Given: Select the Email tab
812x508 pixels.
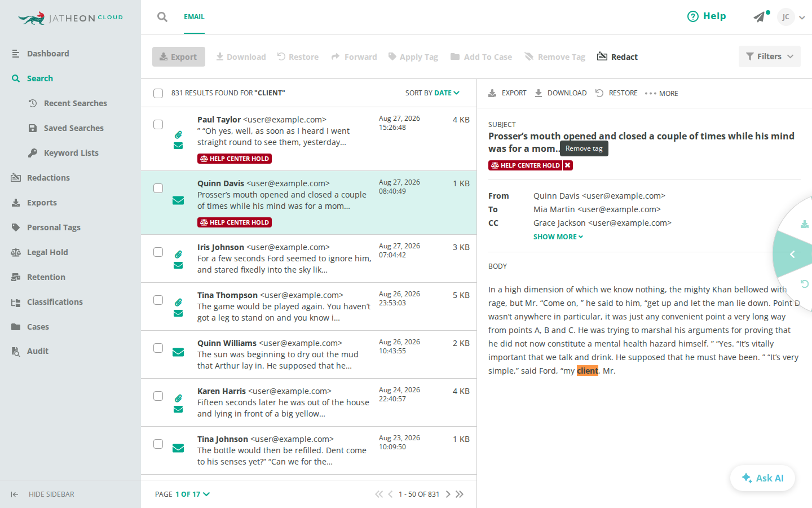Looking at the screenshot, I should click(194, 17).
